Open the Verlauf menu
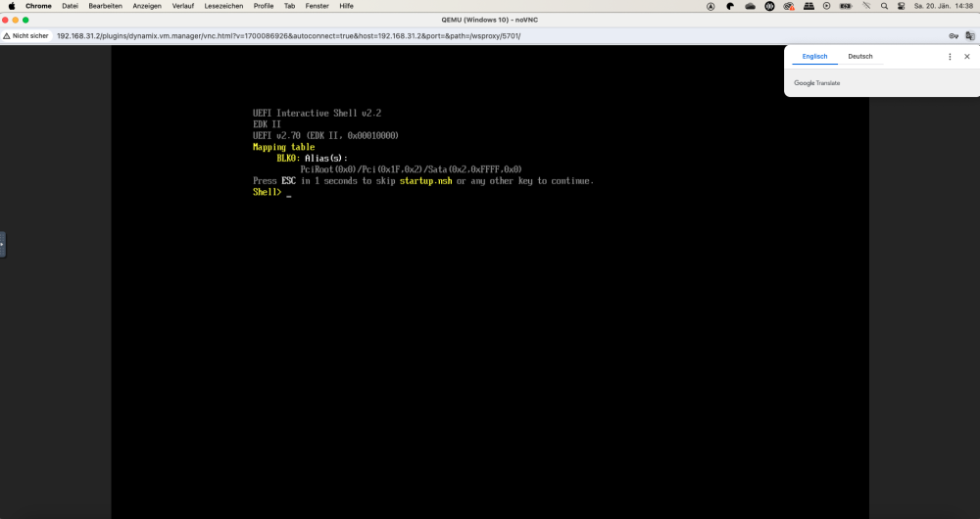 click(x=183, y=6)
